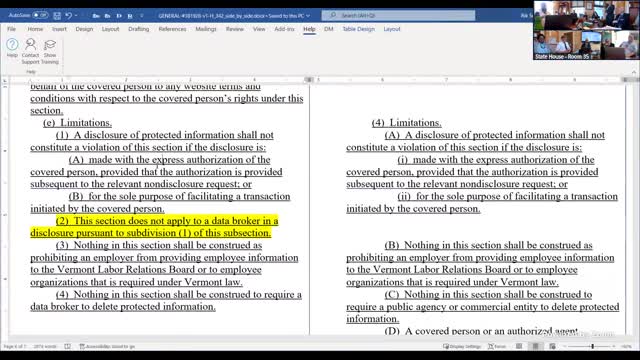The height and width of the screenshot is (360, 640).
Task: Open the undo history dropdown arrow
Action: click(x=76, y=16)
